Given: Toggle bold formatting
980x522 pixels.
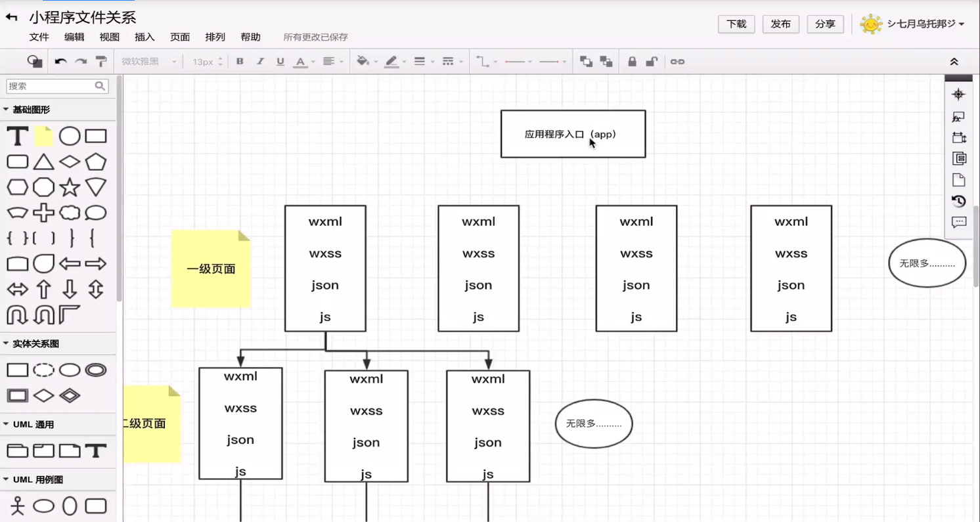Looking at the screenshot, I should coord(240,62).
